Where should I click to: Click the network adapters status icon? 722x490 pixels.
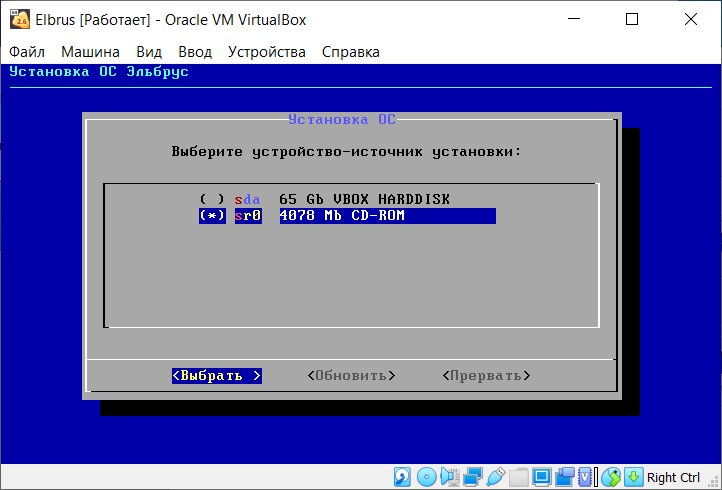click(x=473, y=477)
